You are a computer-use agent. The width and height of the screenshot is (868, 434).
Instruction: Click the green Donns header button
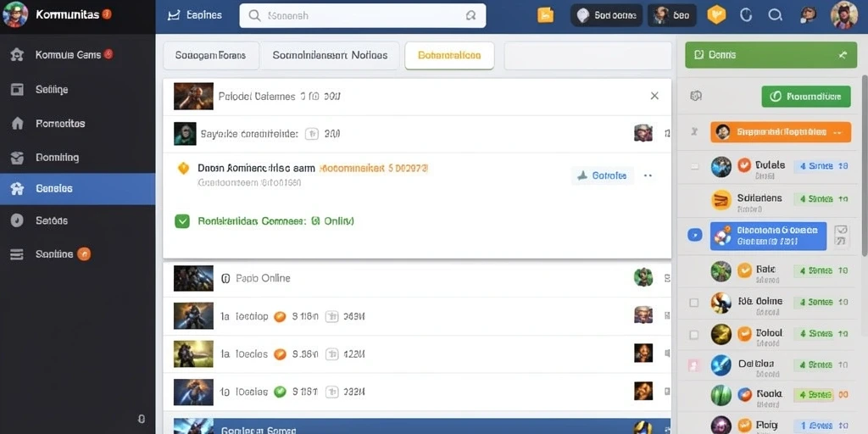coord(772,55)
